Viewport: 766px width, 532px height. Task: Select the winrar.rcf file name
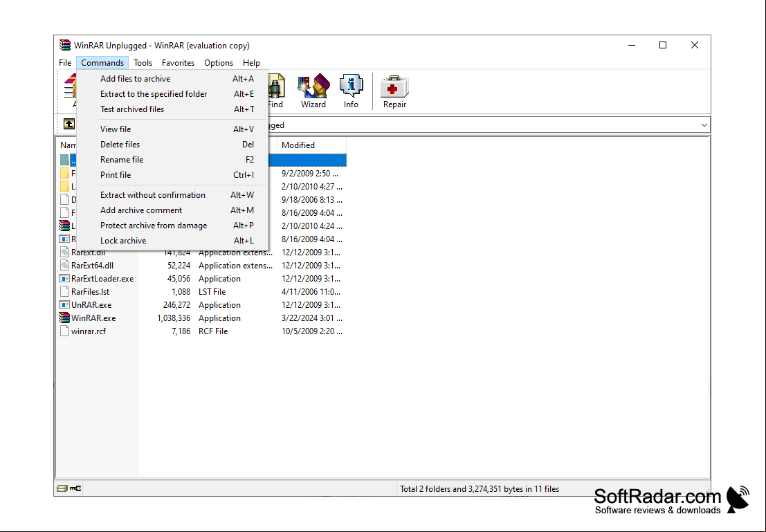coord(89,331)
